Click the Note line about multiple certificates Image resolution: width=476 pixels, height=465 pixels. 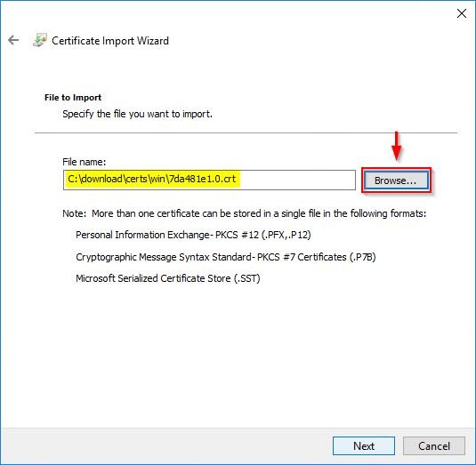245,213
